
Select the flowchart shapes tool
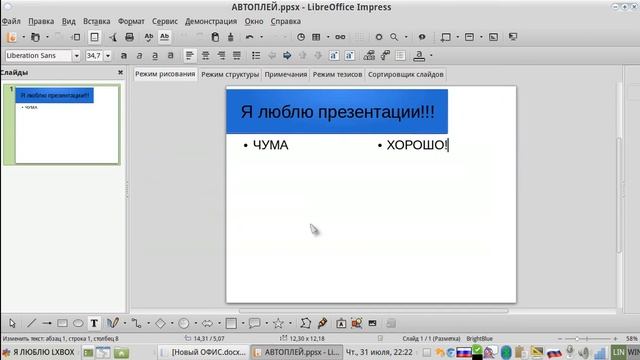[231, 323]
